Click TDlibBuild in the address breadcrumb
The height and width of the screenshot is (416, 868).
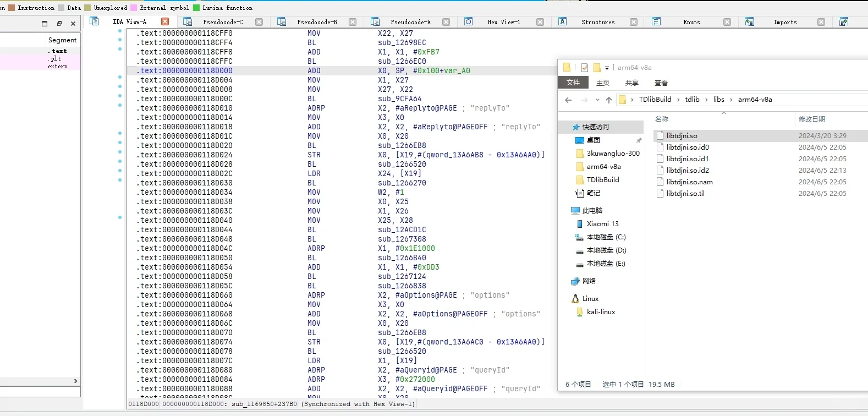tap(655, 100)
